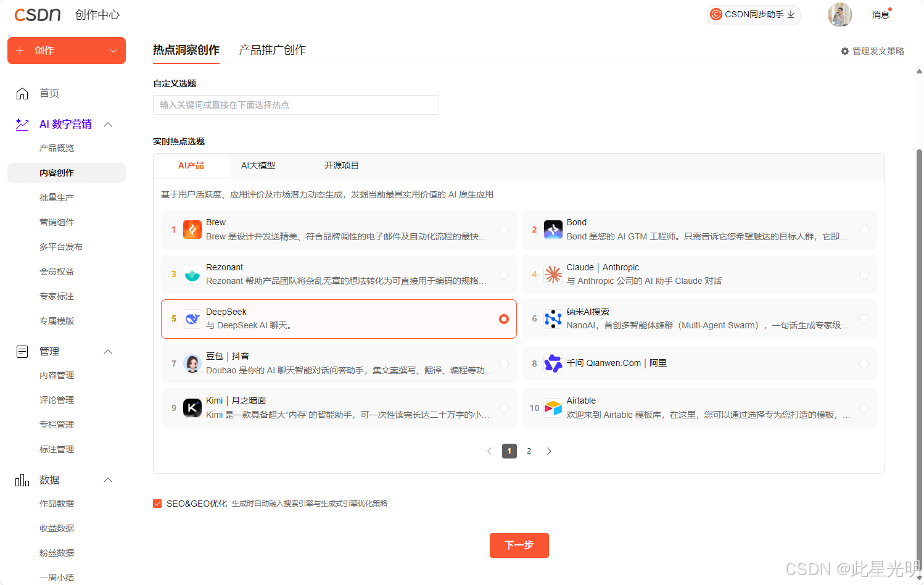The height and width of the screenshot is (585, 924).
Task: Uncheck the SEO&GEO优化 checkbox
Action: (157, 504)
